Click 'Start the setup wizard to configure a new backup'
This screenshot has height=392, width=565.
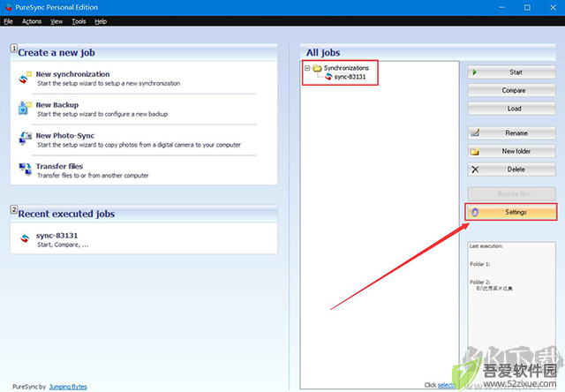tap(102, 114)
